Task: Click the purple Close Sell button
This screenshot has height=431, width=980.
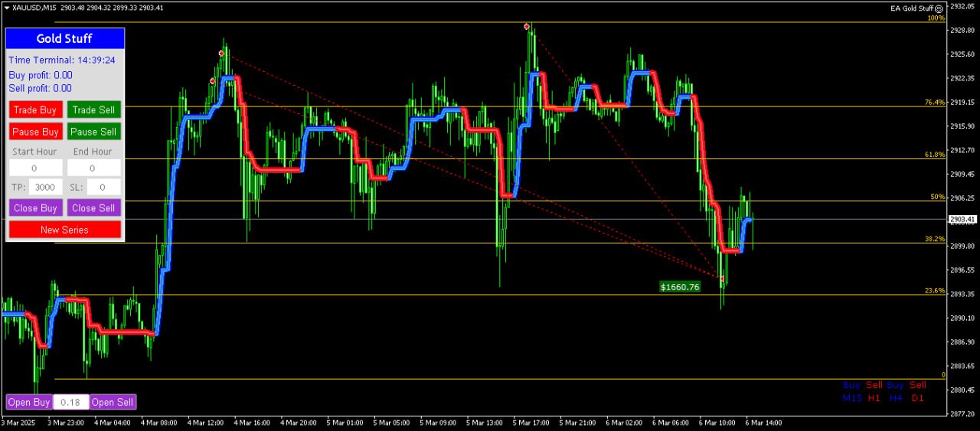Action: tap(93, 207)
